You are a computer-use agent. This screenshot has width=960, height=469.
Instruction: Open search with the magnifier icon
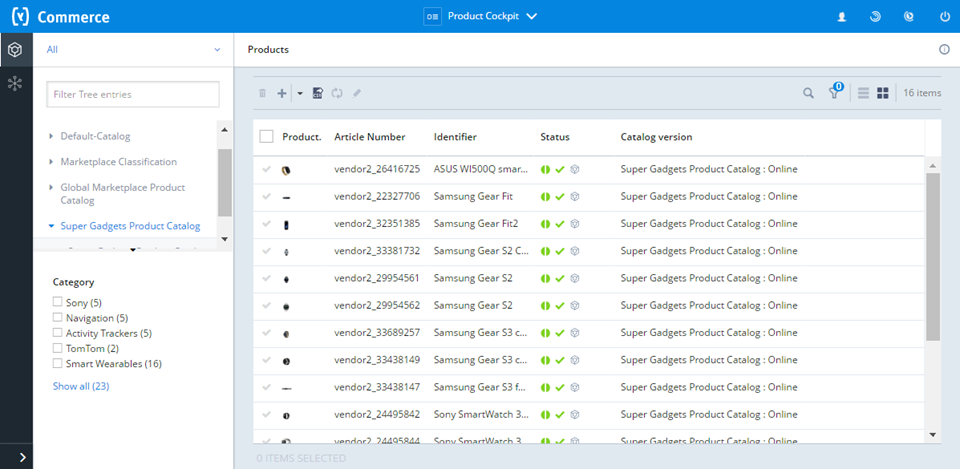[x=809, y=93]
